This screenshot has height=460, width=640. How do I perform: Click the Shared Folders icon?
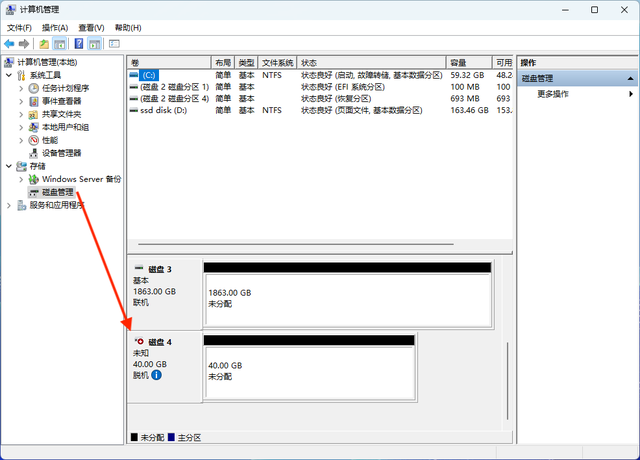click(x=33, y=114)
